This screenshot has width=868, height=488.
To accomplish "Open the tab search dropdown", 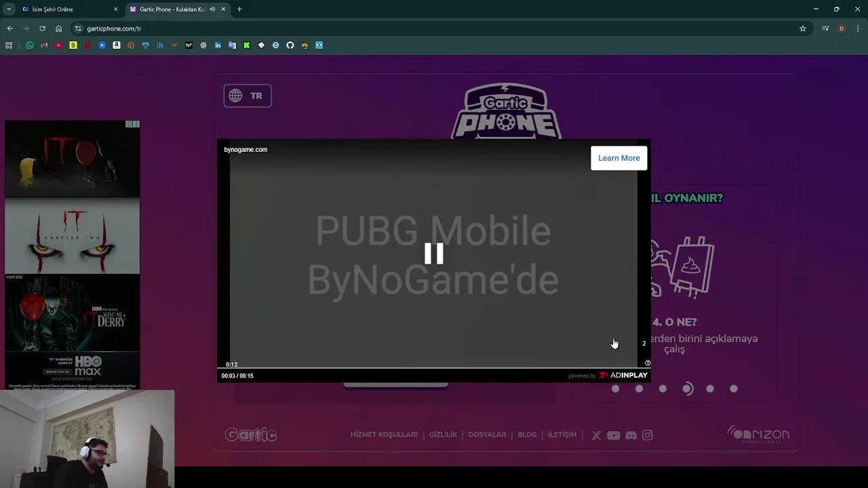I will point(9,9).
